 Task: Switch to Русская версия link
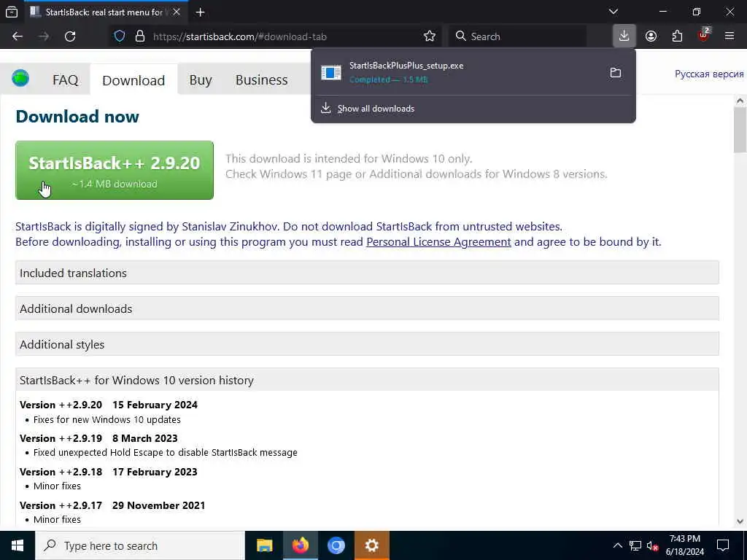pyautogui.click(x=709, y=74)
